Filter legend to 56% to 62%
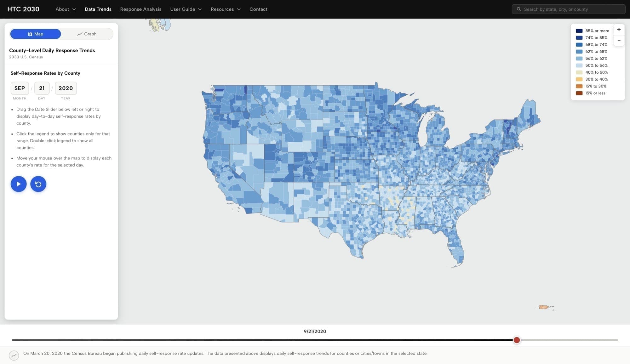 point(592,59)
